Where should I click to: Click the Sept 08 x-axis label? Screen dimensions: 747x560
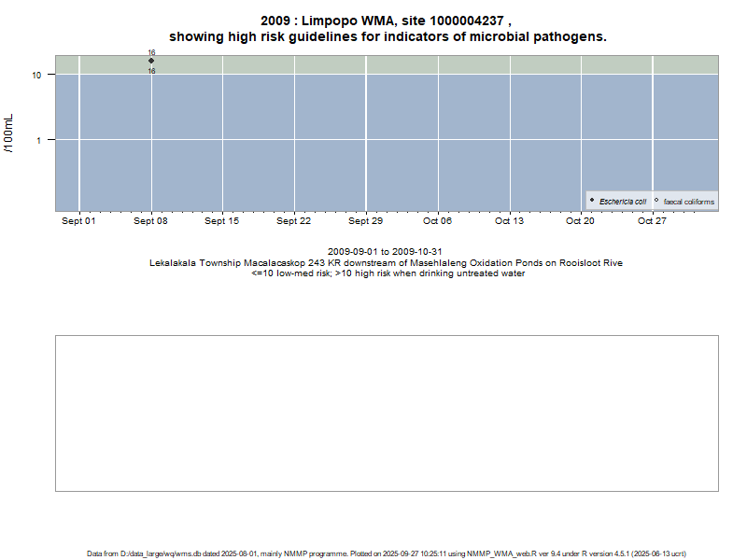[150, 221]
